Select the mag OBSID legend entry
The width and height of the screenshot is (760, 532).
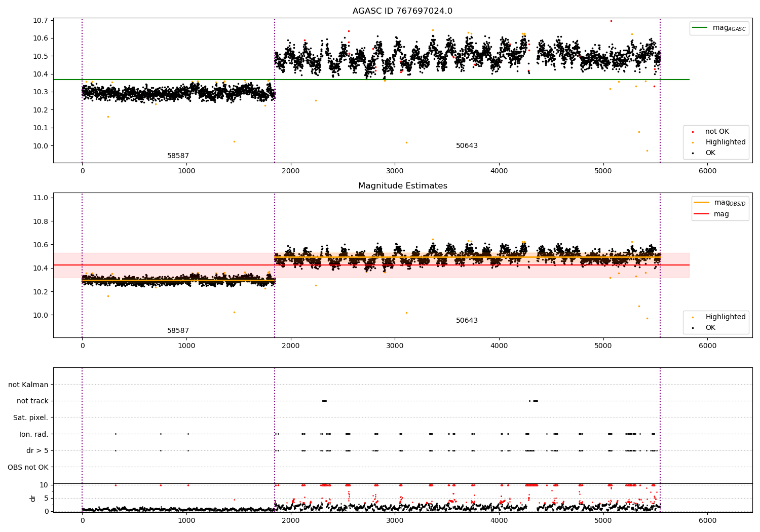[x=720, y=203]
